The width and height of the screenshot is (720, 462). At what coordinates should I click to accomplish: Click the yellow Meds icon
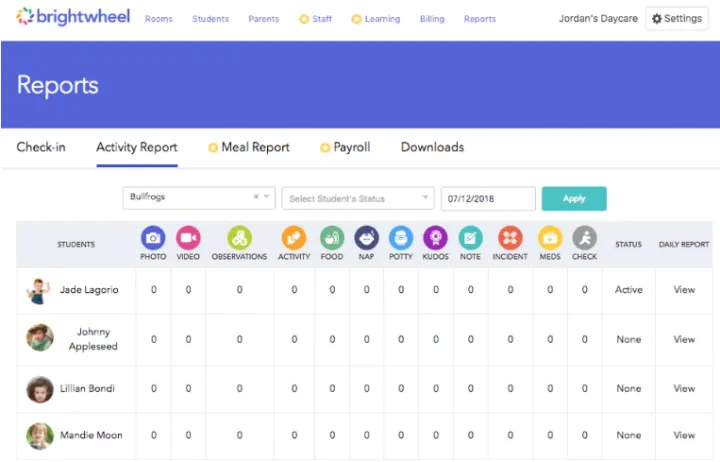(x=550, y=238)
